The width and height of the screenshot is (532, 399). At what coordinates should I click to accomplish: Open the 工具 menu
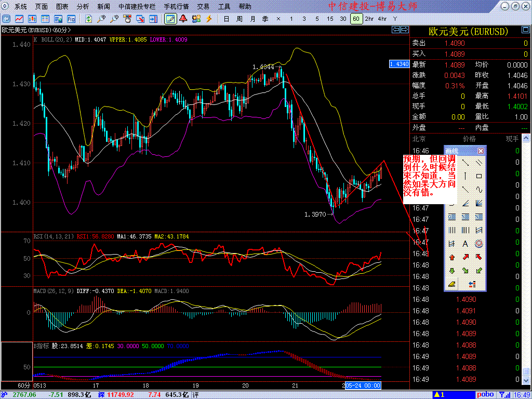point(224,6)
